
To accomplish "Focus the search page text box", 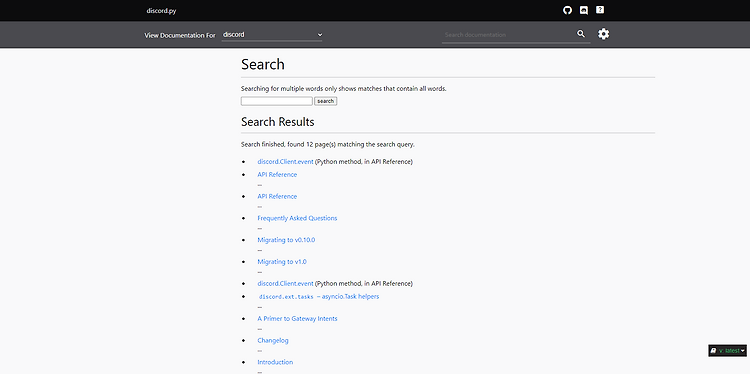I will click(x=276, y=101).
